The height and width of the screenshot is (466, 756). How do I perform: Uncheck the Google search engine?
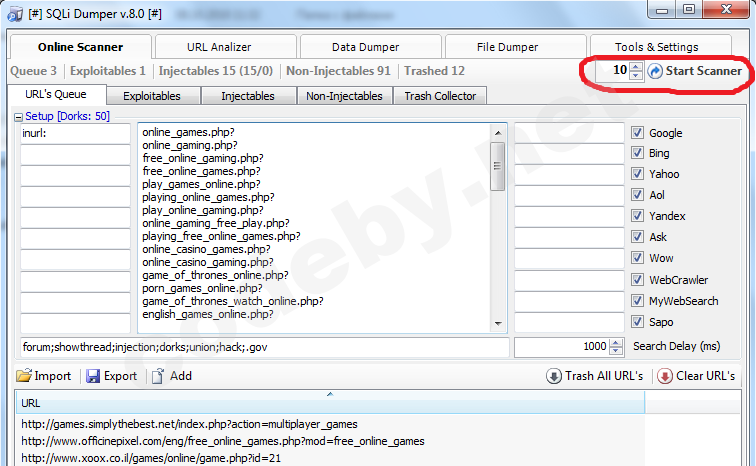637,133
